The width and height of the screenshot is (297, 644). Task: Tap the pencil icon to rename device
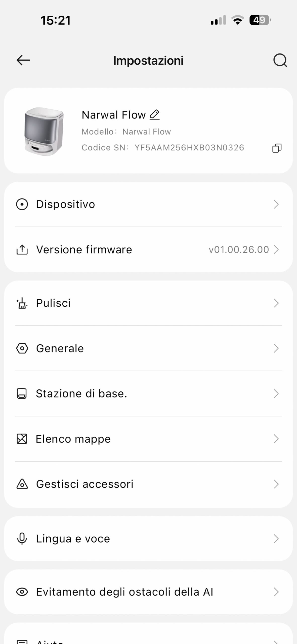pos(155,115)
